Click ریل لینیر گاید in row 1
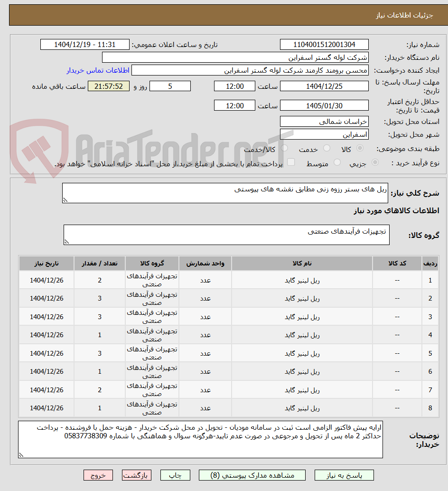The width and height of the screenshot is (448, 491). (x=302, y=281)
